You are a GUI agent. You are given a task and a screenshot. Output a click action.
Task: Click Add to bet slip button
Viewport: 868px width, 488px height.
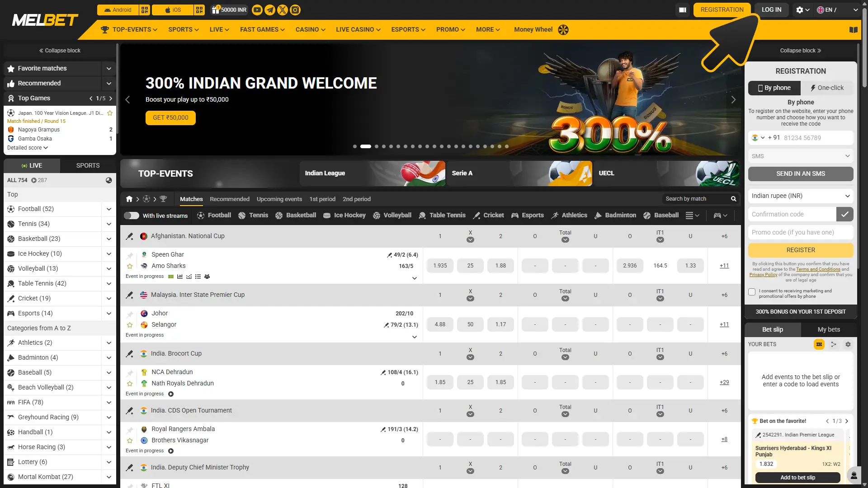click(797, 478)
